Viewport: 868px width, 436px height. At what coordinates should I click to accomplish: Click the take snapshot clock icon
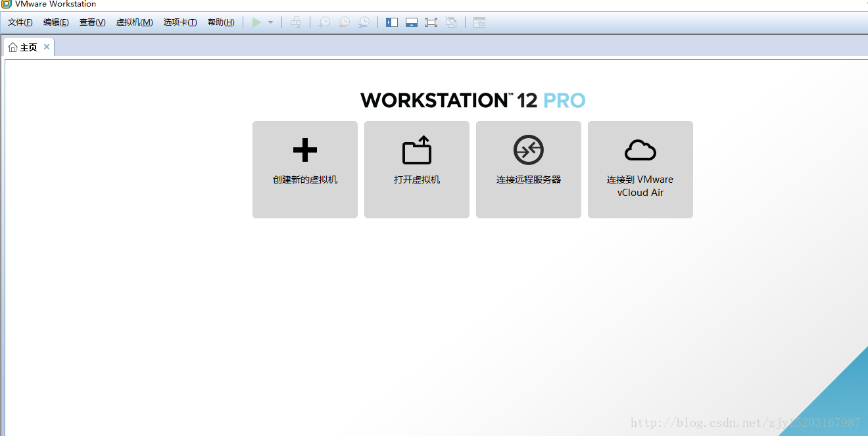click(x=324, y=22)
